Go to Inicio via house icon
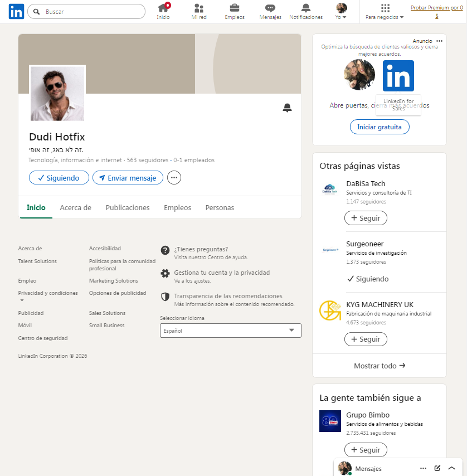Screen dimensions: 467x476 pyautogui.click(x=163, y=8)
